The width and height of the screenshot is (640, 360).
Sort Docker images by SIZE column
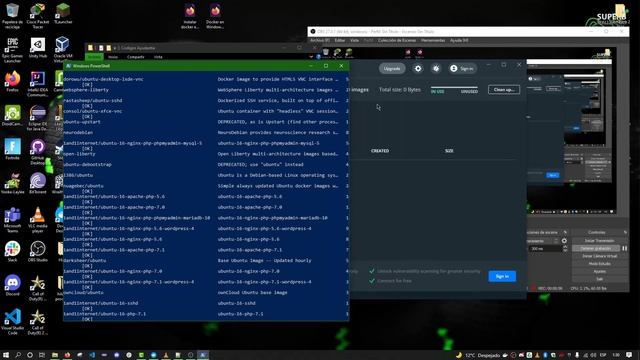coord(449,151)
